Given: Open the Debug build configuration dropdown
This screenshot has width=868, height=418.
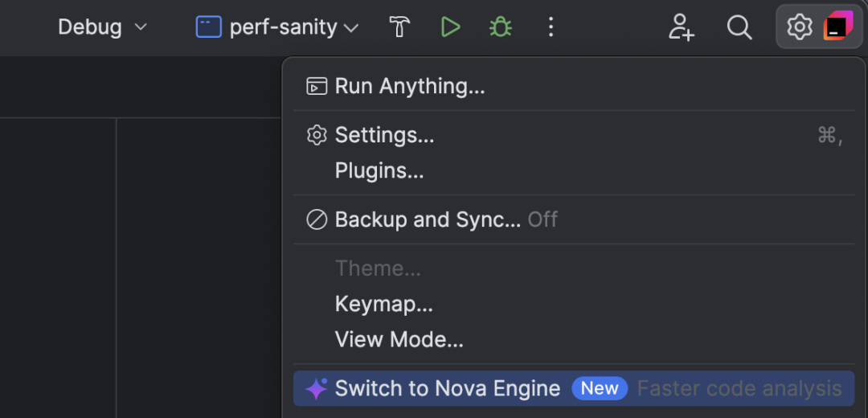Looking at the screenshot, I should pyautogui.click(x=102, y=27).
